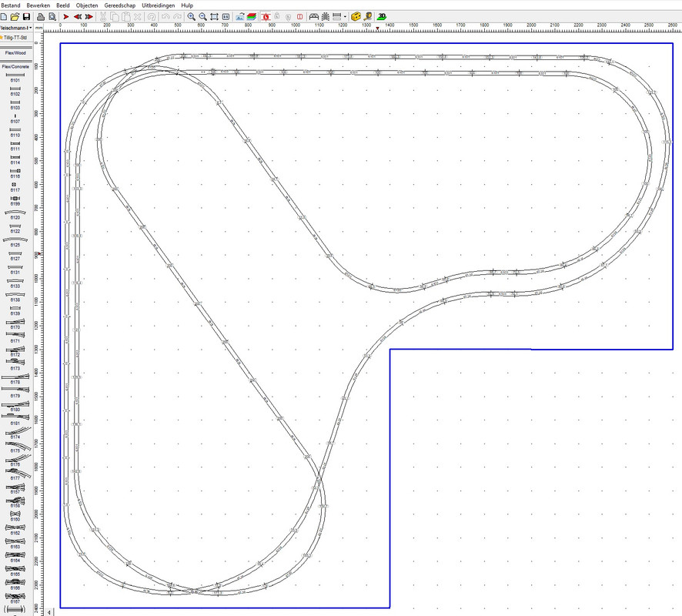682x616 pixels.
Task: Click horizontal scrollbar left arrow
Action: (49, 612)
